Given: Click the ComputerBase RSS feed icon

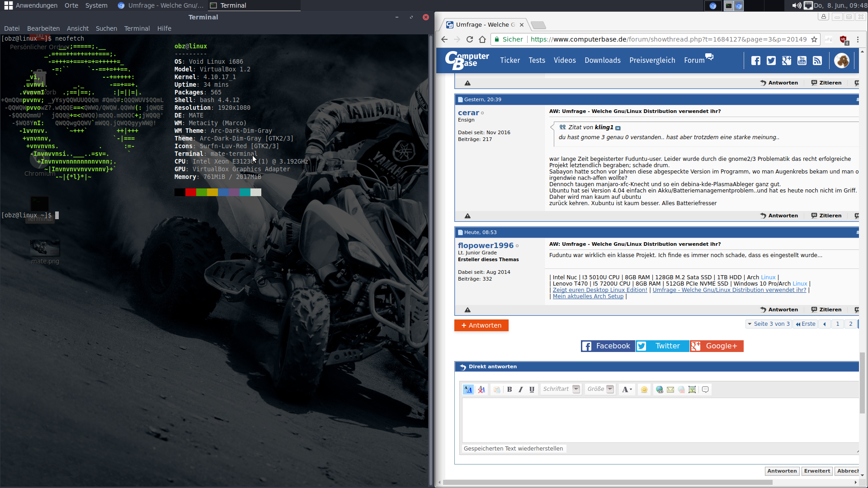Looking at the screenshot, I should (x=817, y=61).
